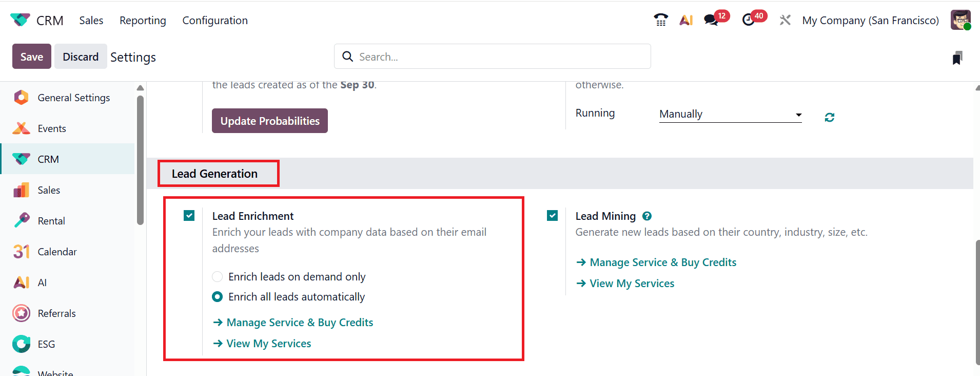Select the ESG settings icon in sidebar
The image size is (980, 376).
[x=21, y=344]
